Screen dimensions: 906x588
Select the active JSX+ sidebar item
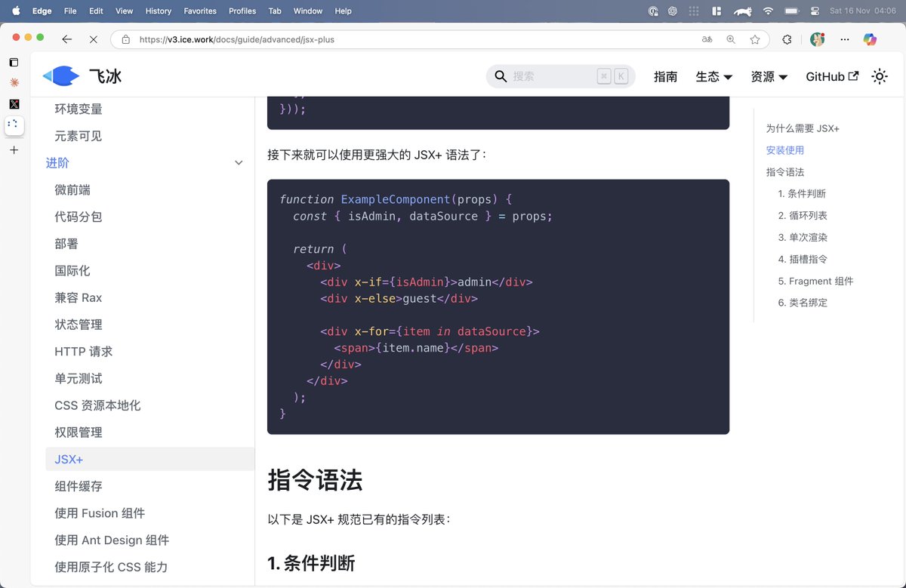point(150,459)
